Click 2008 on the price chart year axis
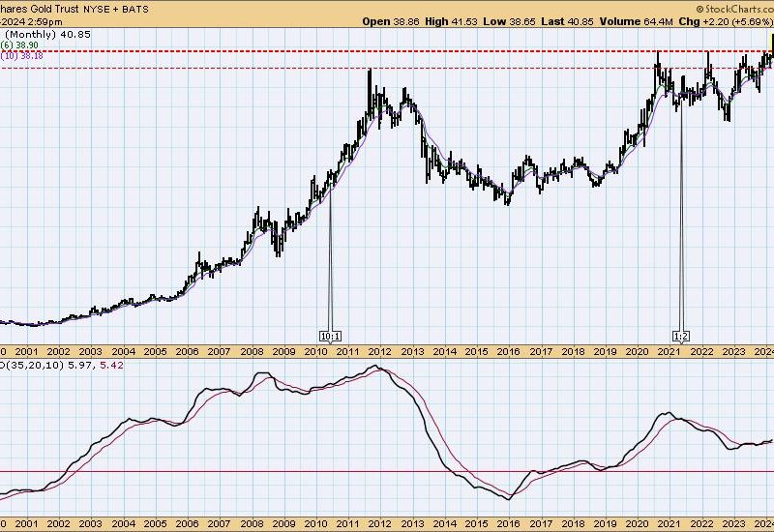This screenshot has height=532, width=774. tap(252, 352)
